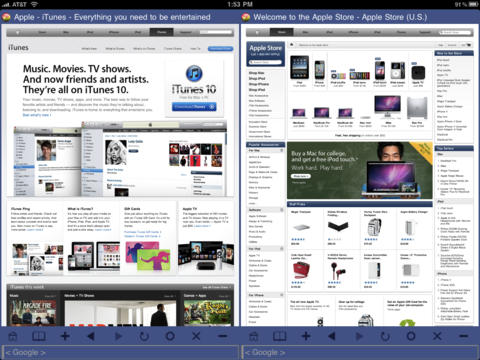Click the red laptop bag product image

[x=301, y=270]
